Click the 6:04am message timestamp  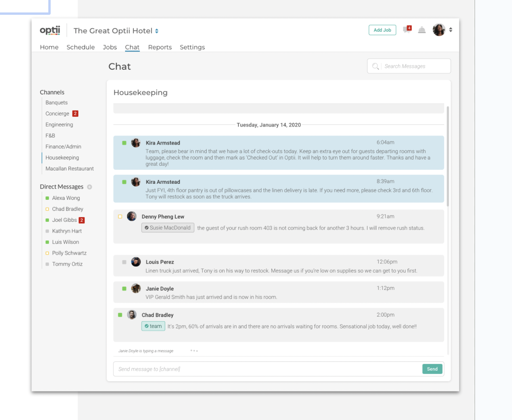[385, 142]
